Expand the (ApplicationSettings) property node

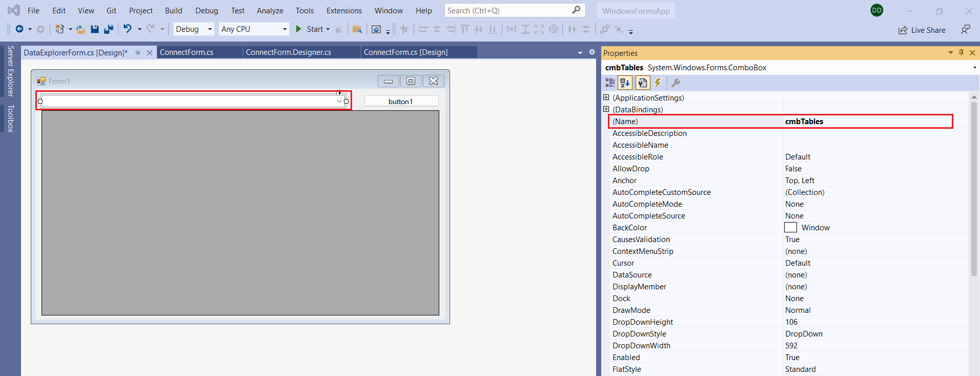(606, 97)
